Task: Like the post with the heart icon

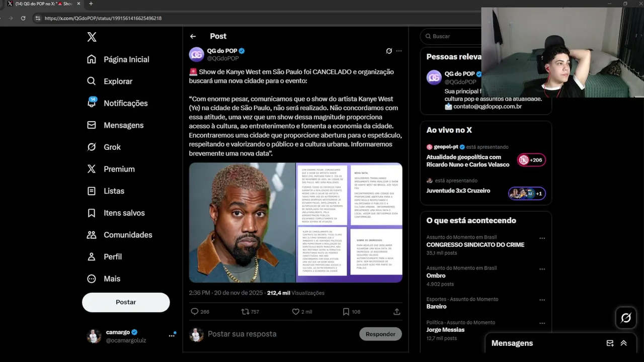Action: pos(296,312)
